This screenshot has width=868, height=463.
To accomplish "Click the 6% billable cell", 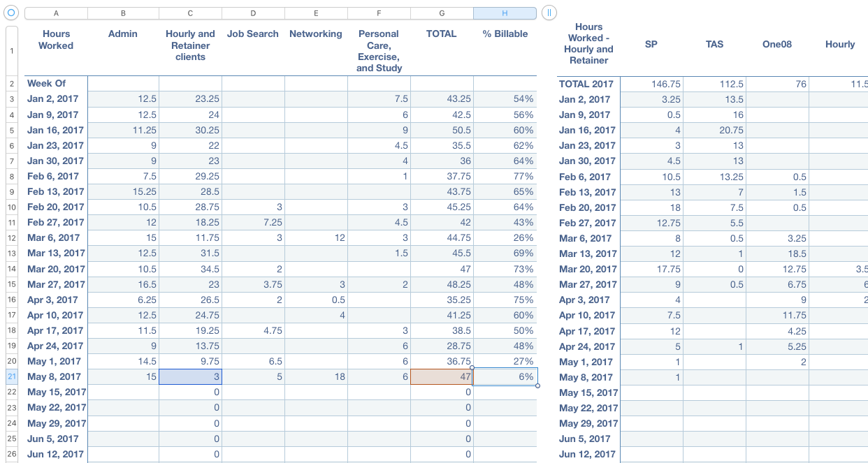I will tap(505, 376).
